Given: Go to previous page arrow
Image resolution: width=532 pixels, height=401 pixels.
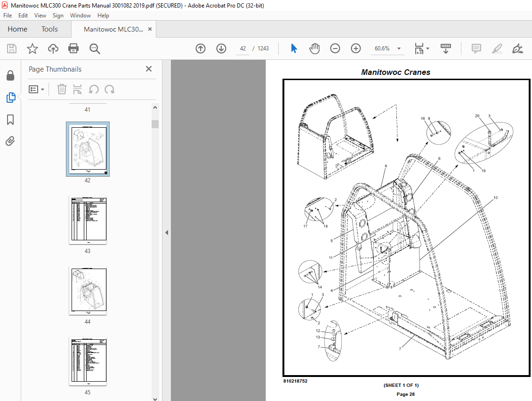Looking at the screenshot, I should tap(201, 49).
